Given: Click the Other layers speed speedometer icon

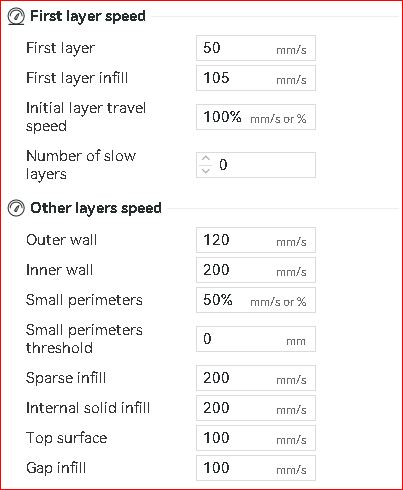Looking at the screenshot, I should tap(16, 208).
